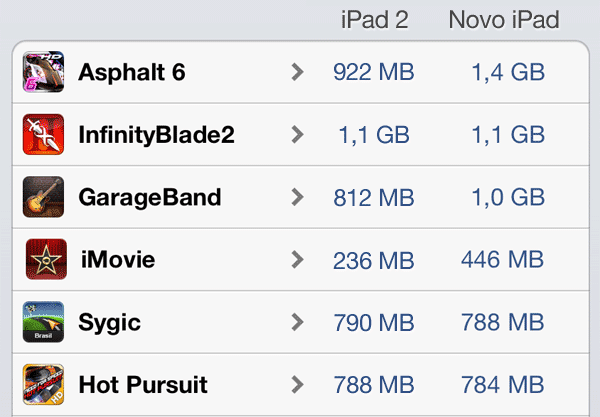The width and height of the screenshot is (600, 417).
Task: Tap the Sygic Brasil app icon
Action: 43,322
